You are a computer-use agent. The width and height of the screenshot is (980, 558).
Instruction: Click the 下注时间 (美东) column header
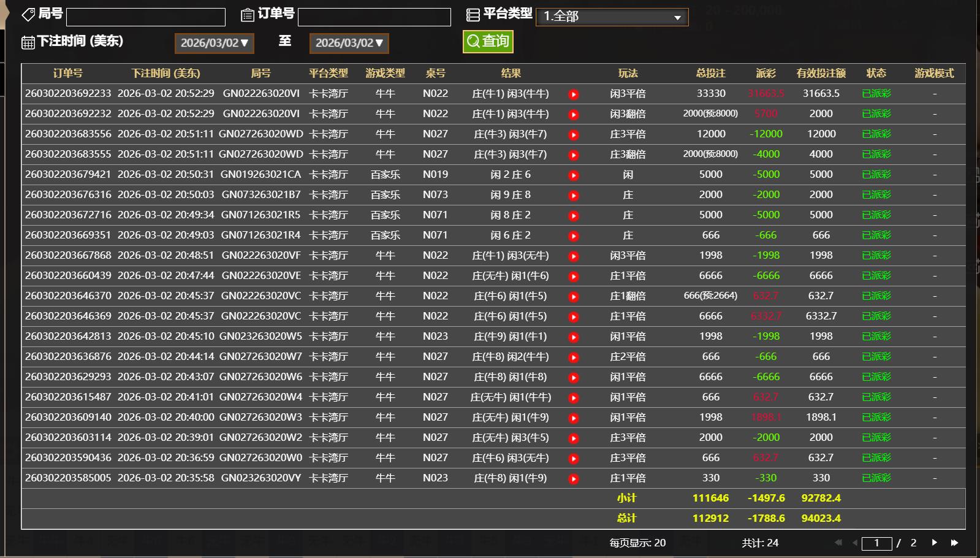(165, 74)
